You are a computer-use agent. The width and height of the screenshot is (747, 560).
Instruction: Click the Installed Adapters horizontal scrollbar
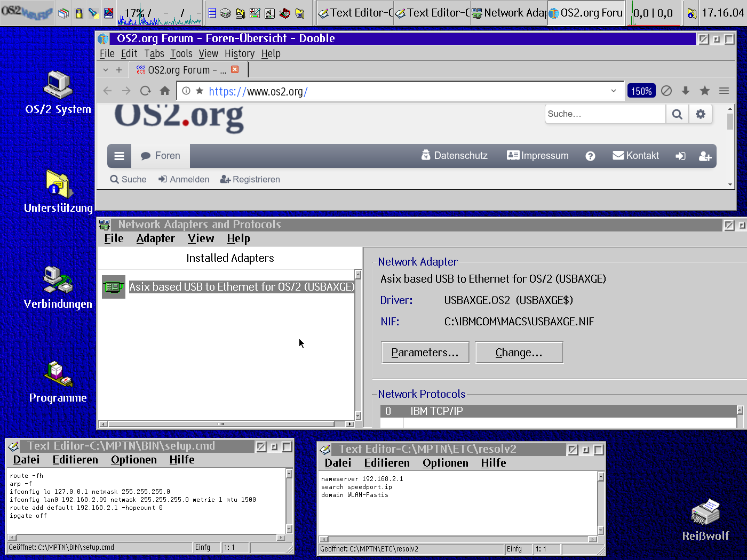(227, 424)
